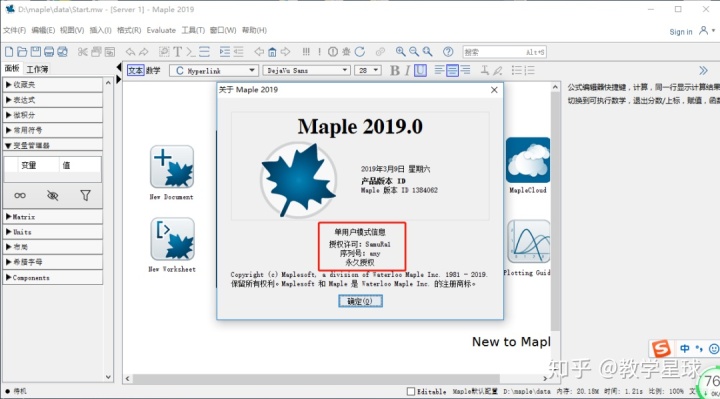Click the user account icon near Sign in
720x399 pixels.
(x=703, y=31)
